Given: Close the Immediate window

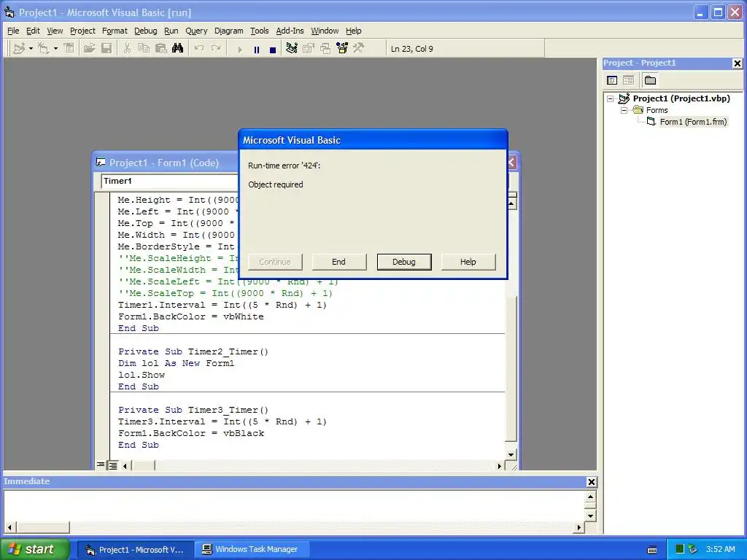Looking at the screenshot, I should pos(591,482).
